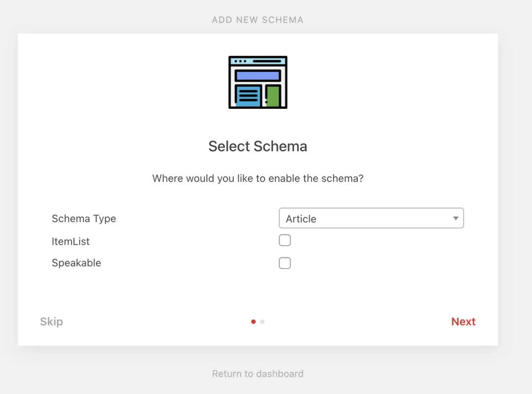Click the purple banner in the schema illustration

[257, 75]
